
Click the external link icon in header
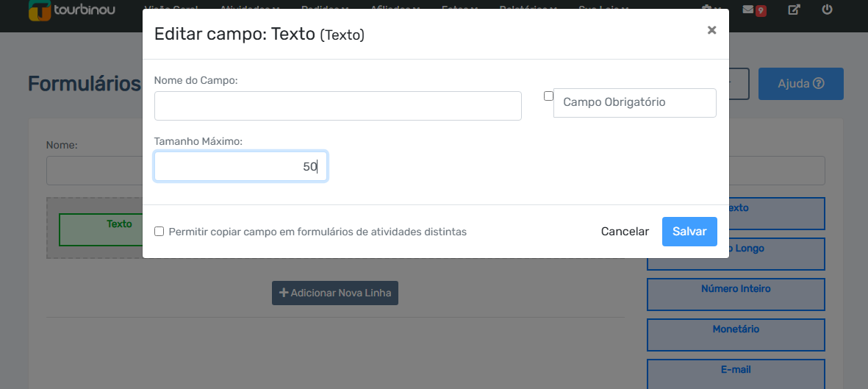click(794, 10)
